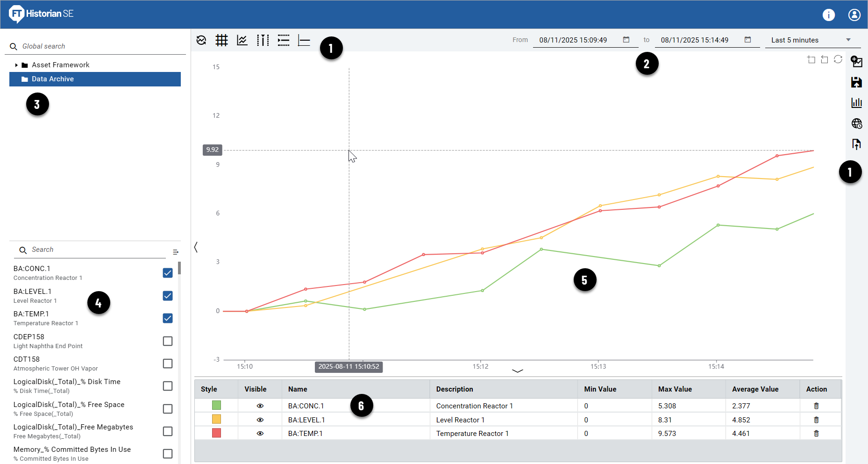Open the bar chart statistics view
The image size is (868, 464).
pyautogui.click(x=856, y=103)
